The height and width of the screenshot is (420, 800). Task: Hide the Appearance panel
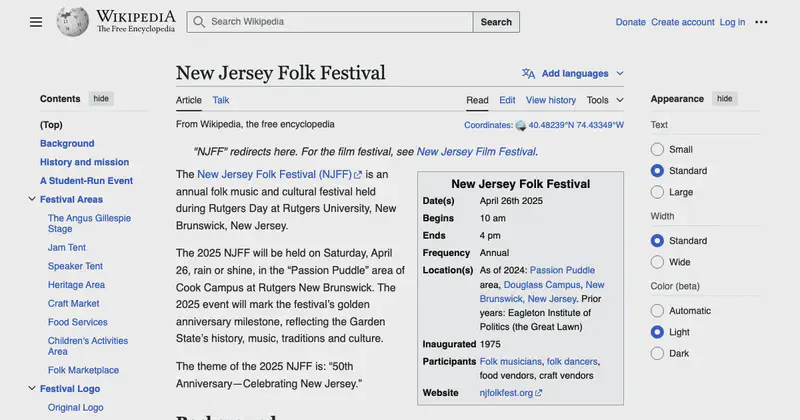[724, 98]
